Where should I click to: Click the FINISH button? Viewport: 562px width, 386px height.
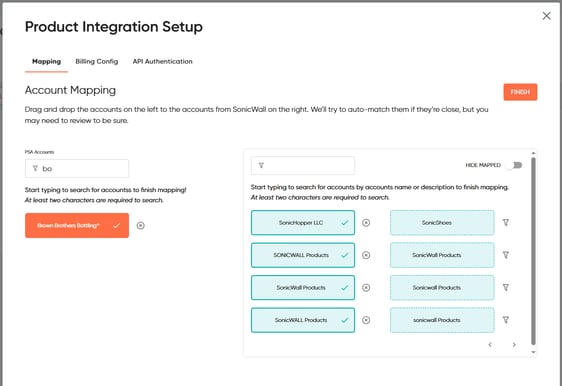[x=520, y=92]
